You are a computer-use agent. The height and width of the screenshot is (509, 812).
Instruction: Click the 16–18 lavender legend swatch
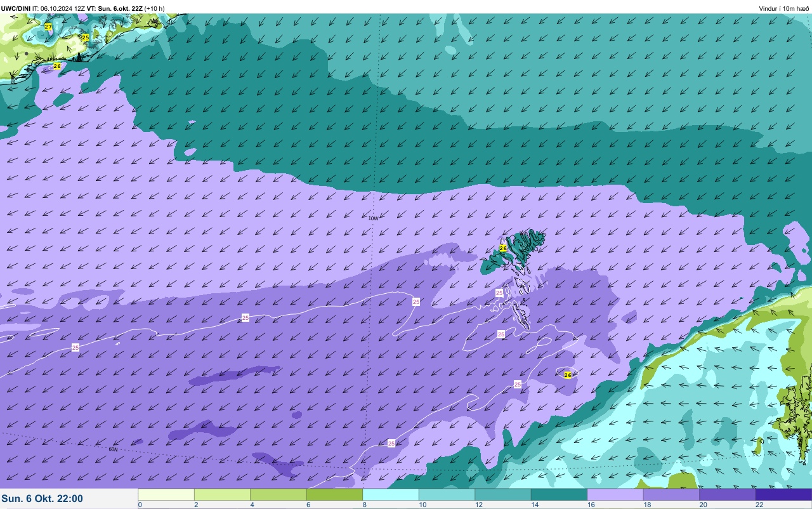pyautogui.click(x=615, y=494)
